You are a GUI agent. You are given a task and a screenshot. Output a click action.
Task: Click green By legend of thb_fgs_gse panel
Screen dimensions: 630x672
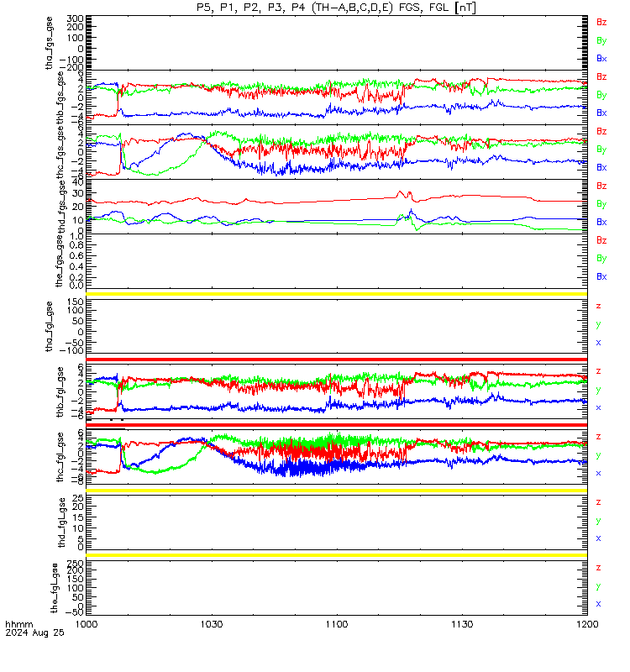pyautogui.click(x=601, y=95)
